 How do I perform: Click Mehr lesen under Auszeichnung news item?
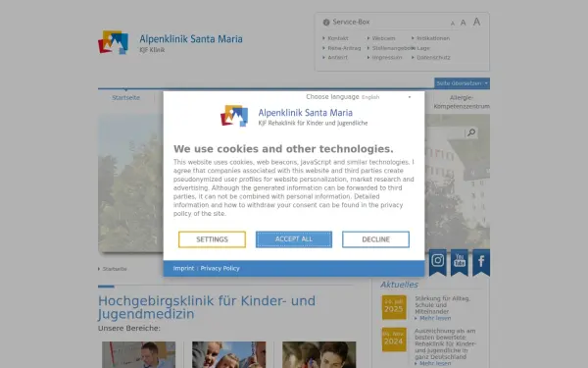[435, 363]
